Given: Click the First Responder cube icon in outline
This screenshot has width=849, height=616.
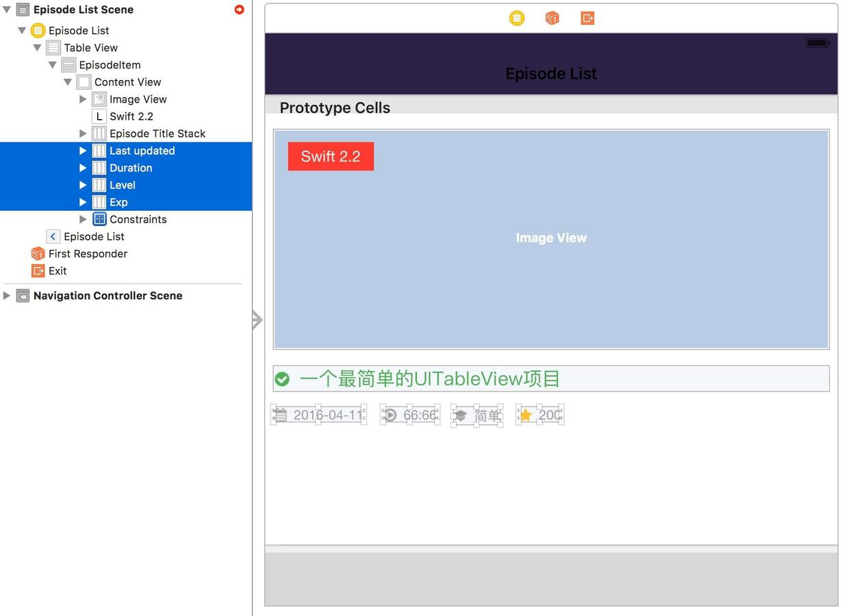Looking at the screenshot, I should point(38,253).
